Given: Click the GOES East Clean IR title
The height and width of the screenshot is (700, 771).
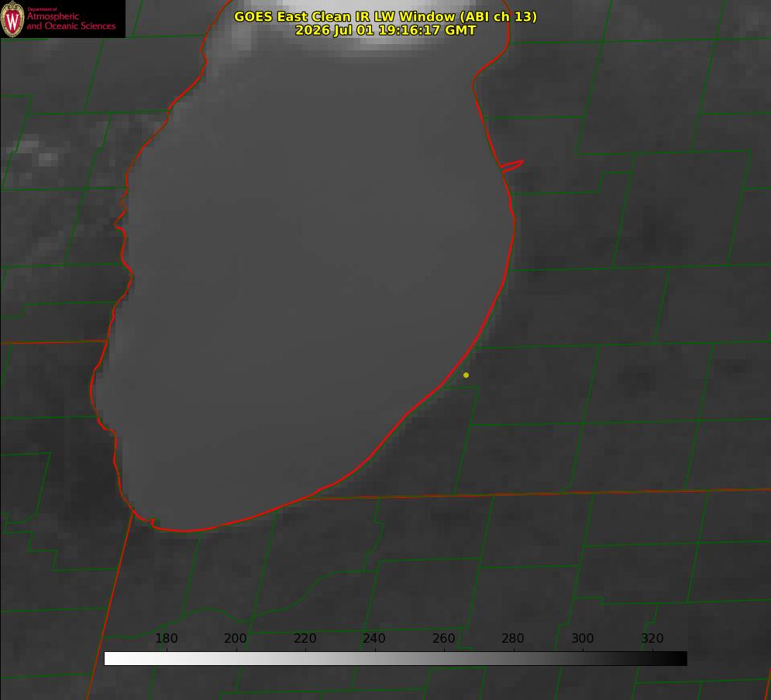Looking at the screenshot, I should pos(385,16).
